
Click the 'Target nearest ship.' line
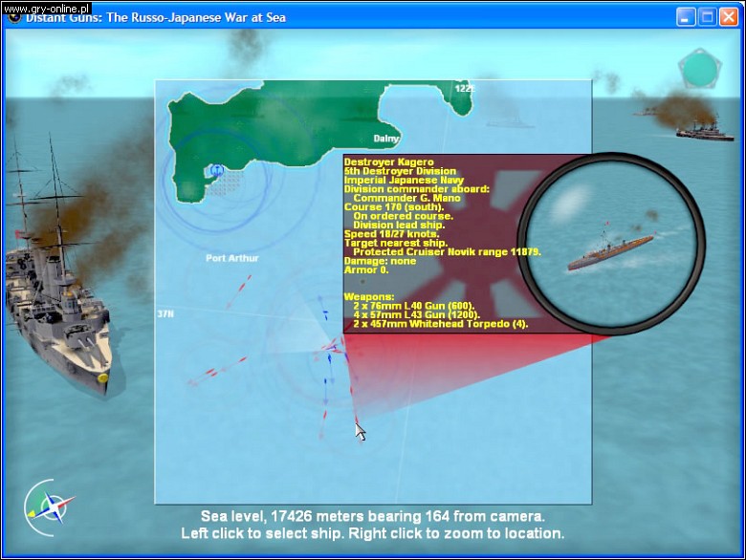click(395, 243)
